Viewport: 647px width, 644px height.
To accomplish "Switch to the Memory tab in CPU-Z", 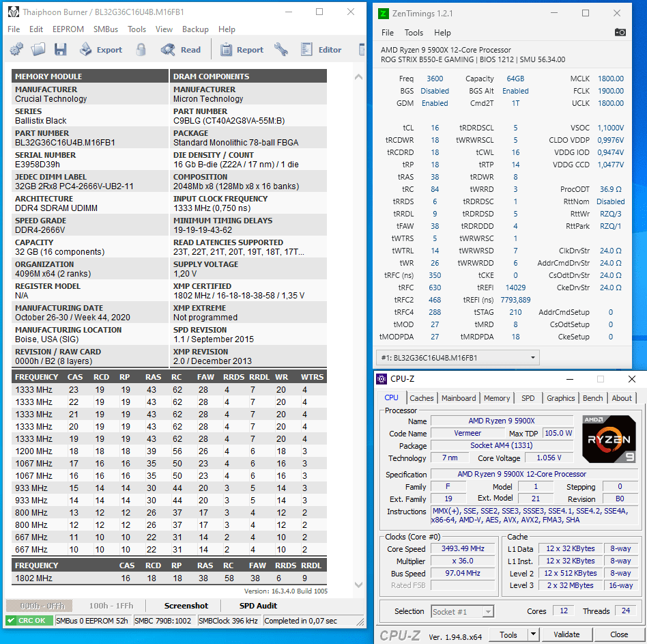I will click(x=497, y=398).
